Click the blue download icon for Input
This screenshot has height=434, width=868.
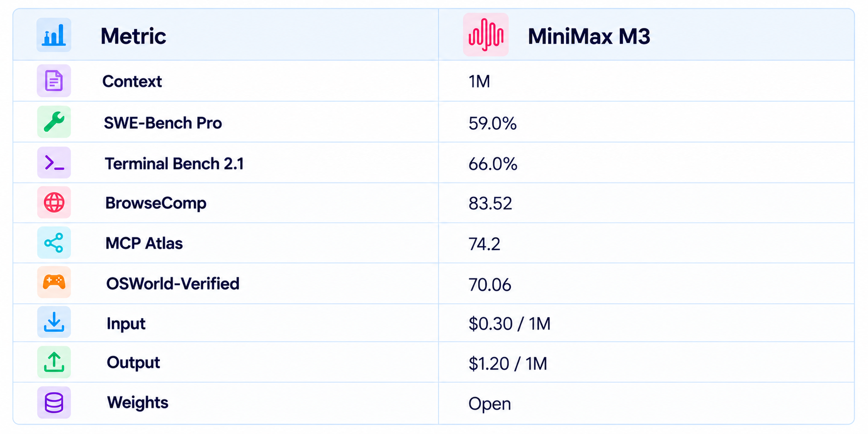coord(54,322)
